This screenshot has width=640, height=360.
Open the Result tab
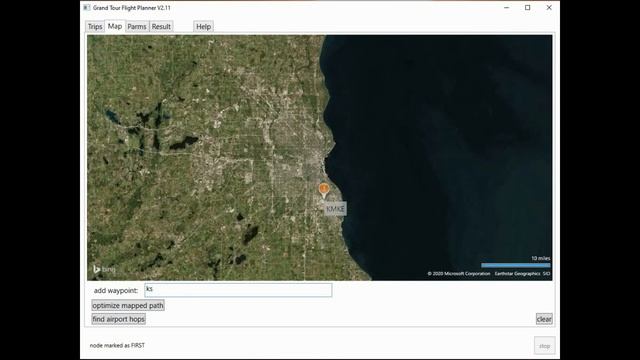coord(161,27)
